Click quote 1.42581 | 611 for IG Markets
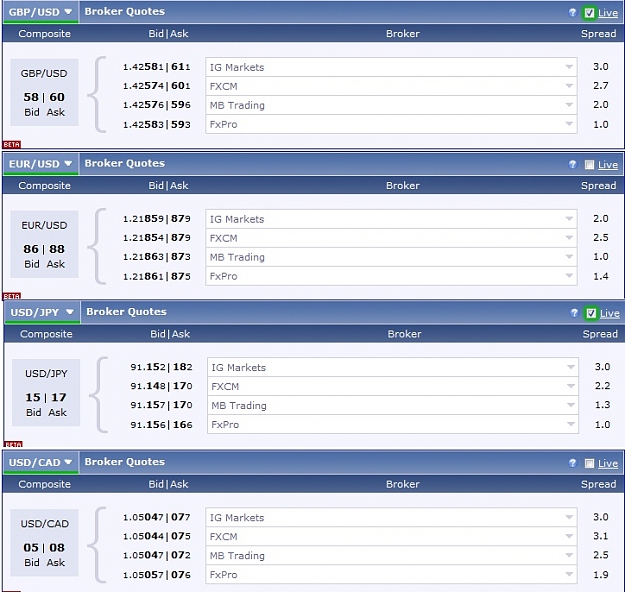 [x=157, y=67]
